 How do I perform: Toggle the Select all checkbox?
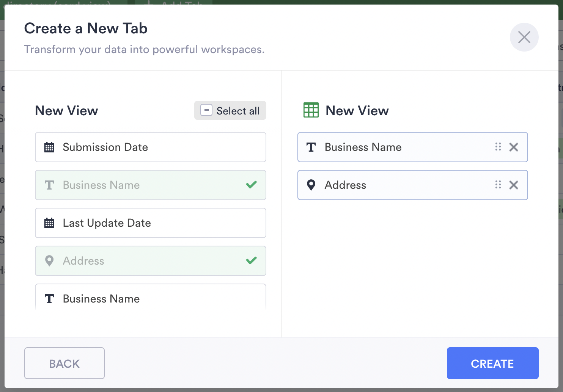[206, 110]
